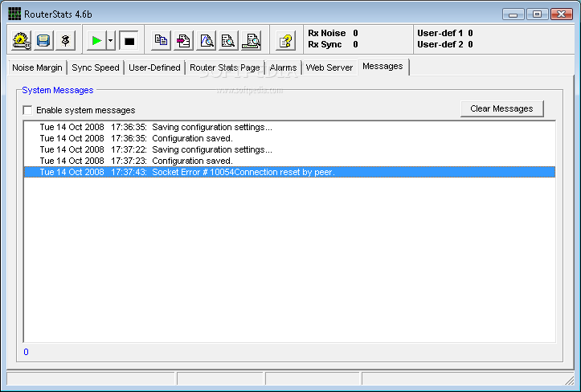Viewport: 581px width, 392px height.
Task: Close the RouterStats window
Action: [x=562, y=14]
